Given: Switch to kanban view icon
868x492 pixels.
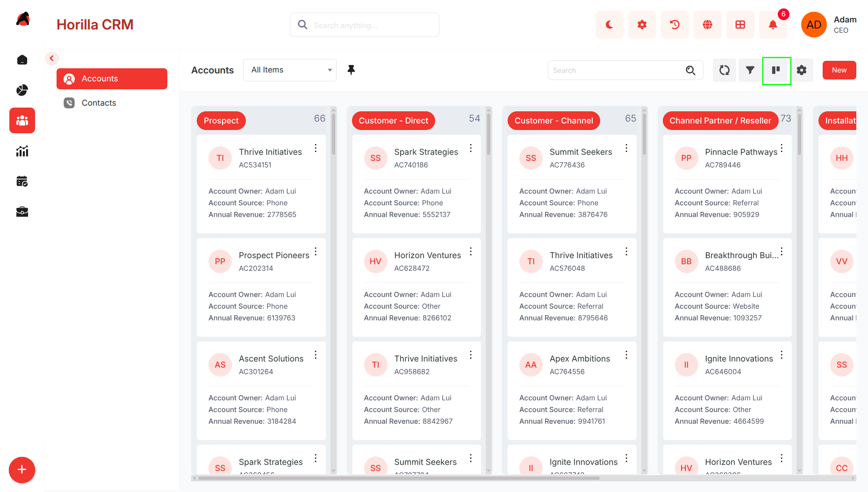Looking at the screenshot, I should click(776, 70).
